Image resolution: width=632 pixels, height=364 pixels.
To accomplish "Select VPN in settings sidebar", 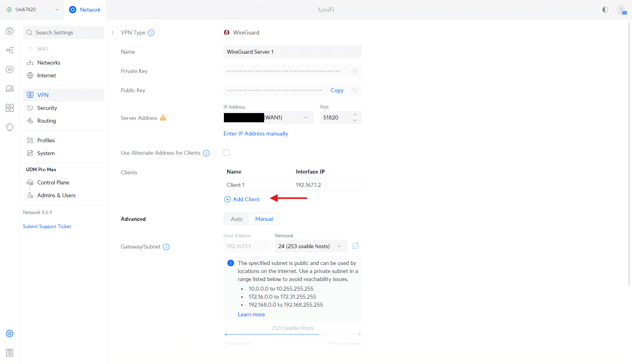I will pyautogui.click(x=63, y=95).
